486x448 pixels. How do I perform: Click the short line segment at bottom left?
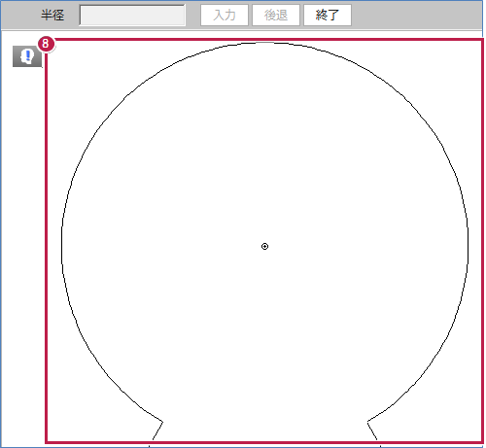click(157, 431)
